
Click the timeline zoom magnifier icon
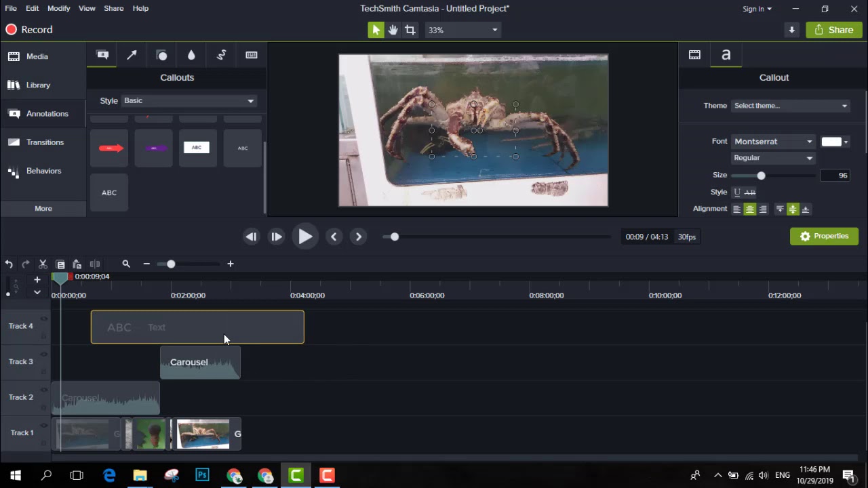(x=126, y=264)
